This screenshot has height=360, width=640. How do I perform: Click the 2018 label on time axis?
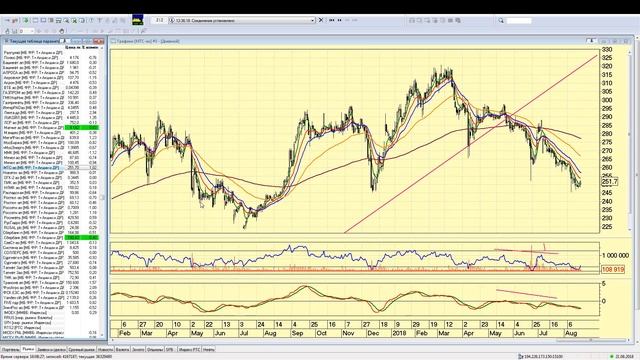[398, 333]
